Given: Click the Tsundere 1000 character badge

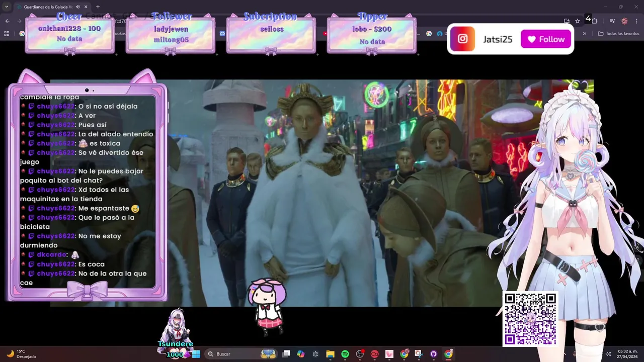Looking at the screenshot, I should [176, 333].
